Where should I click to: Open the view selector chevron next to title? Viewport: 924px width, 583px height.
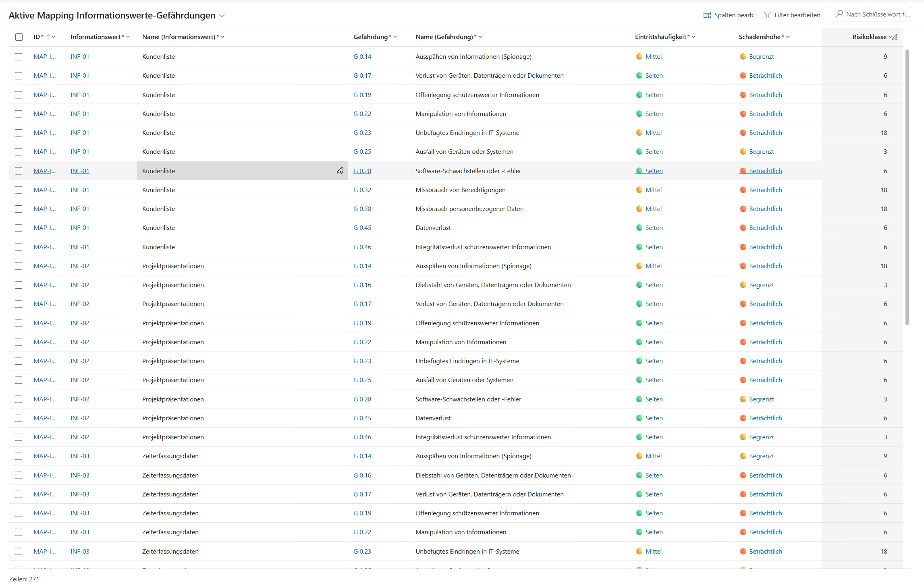222,16
